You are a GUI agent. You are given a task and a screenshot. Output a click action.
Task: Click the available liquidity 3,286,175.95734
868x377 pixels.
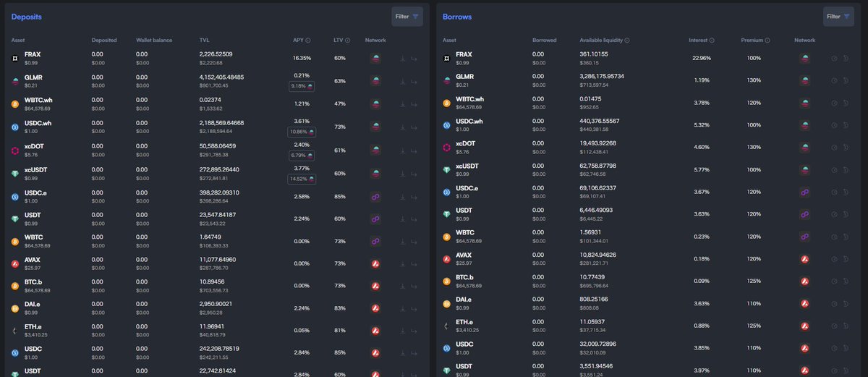pos(602,77)
